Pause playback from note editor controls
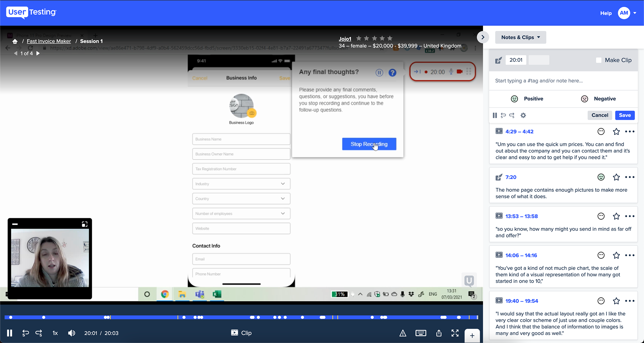This screenshot has height=343, width=644. point(495,115)
